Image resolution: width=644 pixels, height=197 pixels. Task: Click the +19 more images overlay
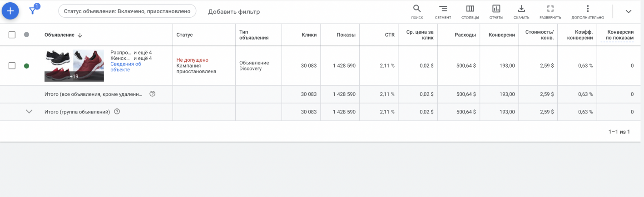74,76
